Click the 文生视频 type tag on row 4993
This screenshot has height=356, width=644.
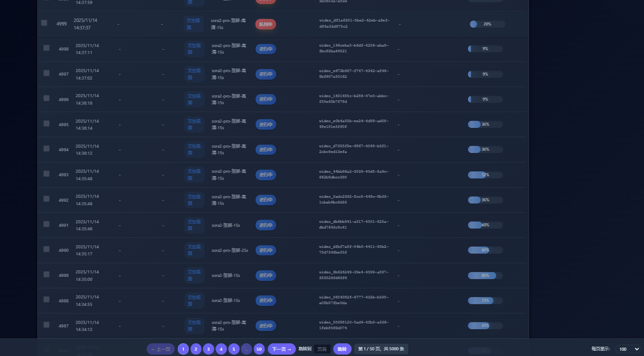(194, 175)
